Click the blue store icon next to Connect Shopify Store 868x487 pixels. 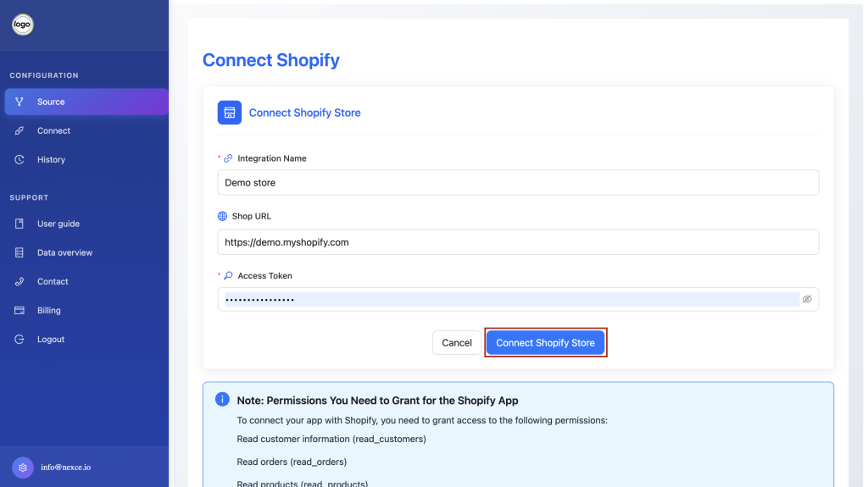click(229, 113)
